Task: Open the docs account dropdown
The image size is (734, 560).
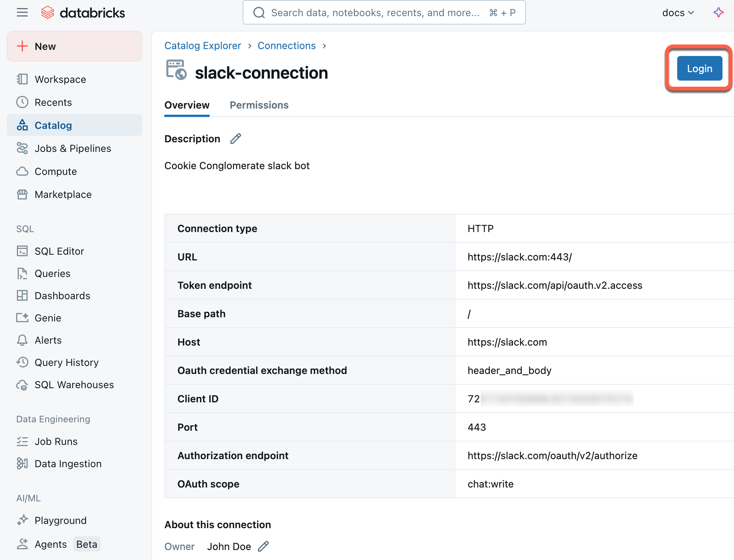Action: pyautogui.click(x=678, y=12)
